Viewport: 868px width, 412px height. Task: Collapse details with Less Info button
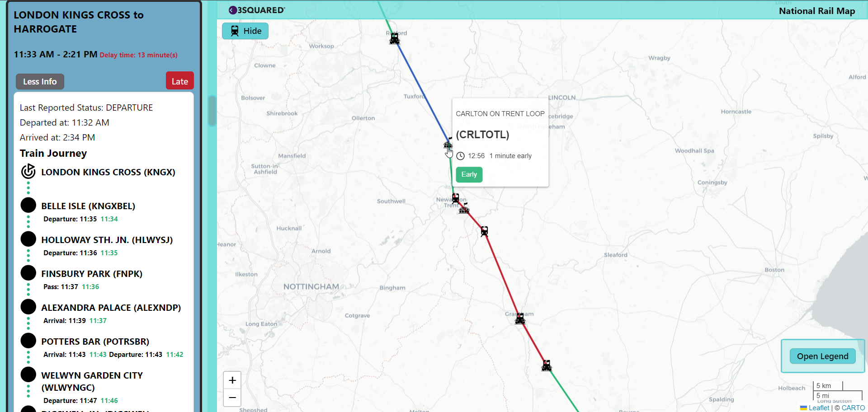pyautogui.click(x=40, y=81)
